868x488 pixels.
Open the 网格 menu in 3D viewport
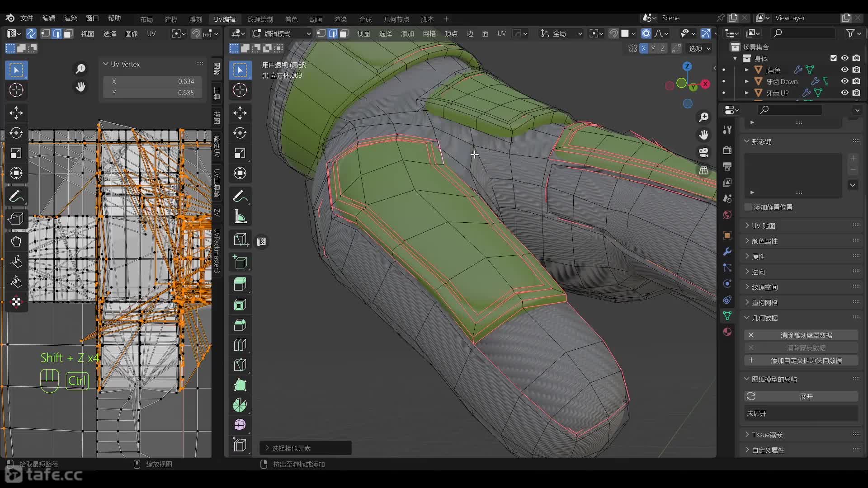click(x=429, y=33)
